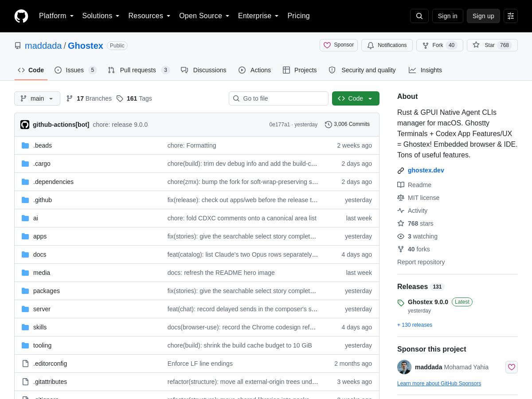
Task: Open the Projects tab
Action: [300, 70]
